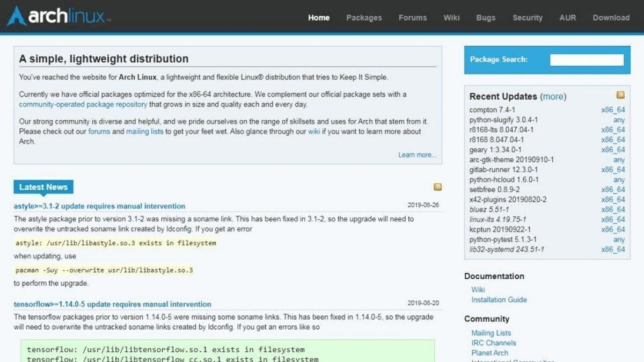Select the geary 1:3.34.0-1 package entry
Viewport: 644px width, 362px height.
point(495,150)
